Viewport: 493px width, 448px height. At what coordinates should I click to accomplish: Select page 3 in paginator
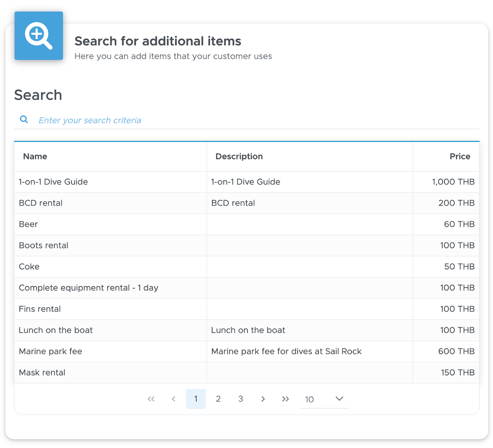[x=241, y=399]
